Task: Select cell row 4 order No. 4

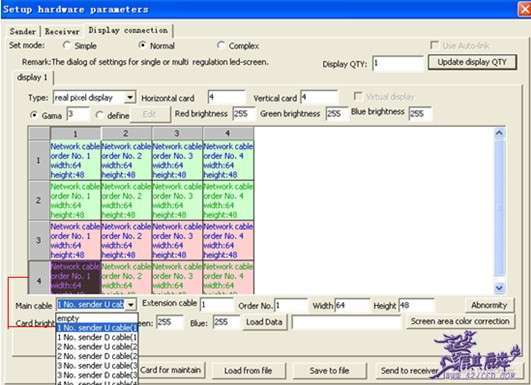Action: click(x=228, y=277)
